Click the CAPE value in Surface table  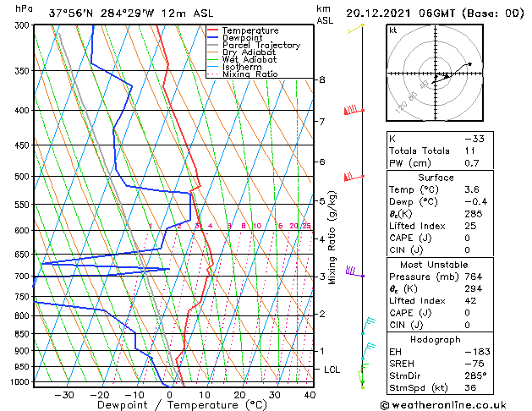pos(467,238)
